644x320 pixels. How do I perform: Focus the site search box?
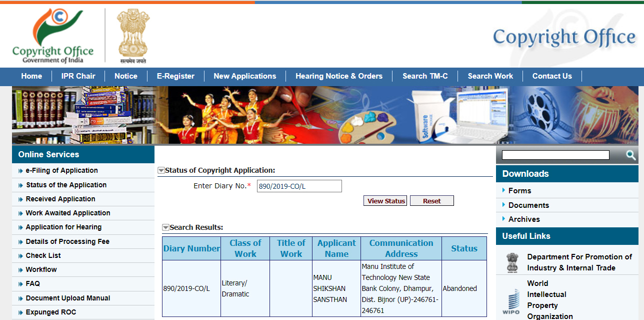click(555, 155)
